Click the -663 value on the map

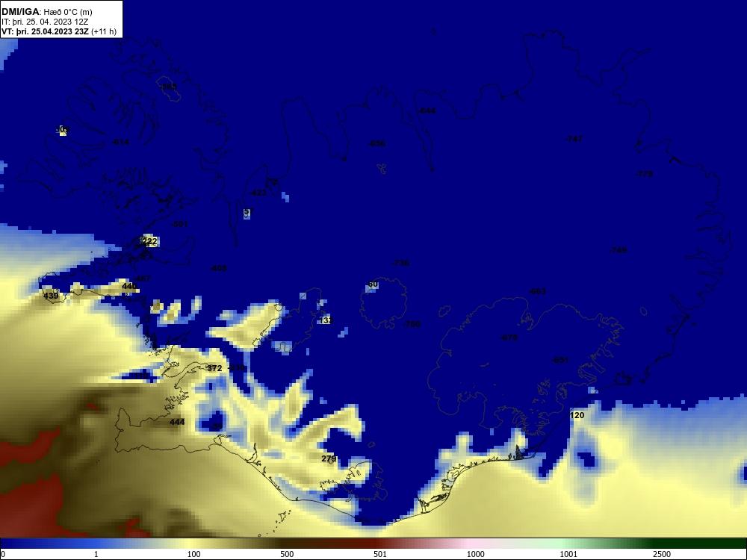(537, 291)
